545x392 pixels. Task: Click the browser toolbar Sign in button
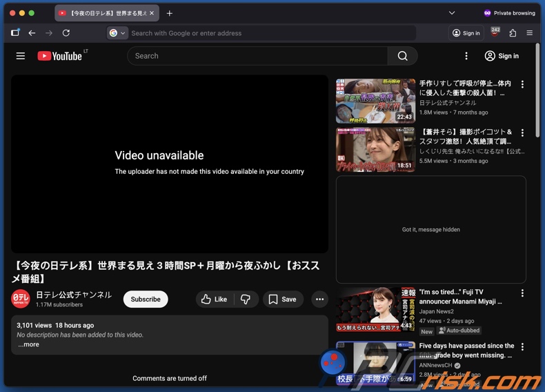(466, 33)
